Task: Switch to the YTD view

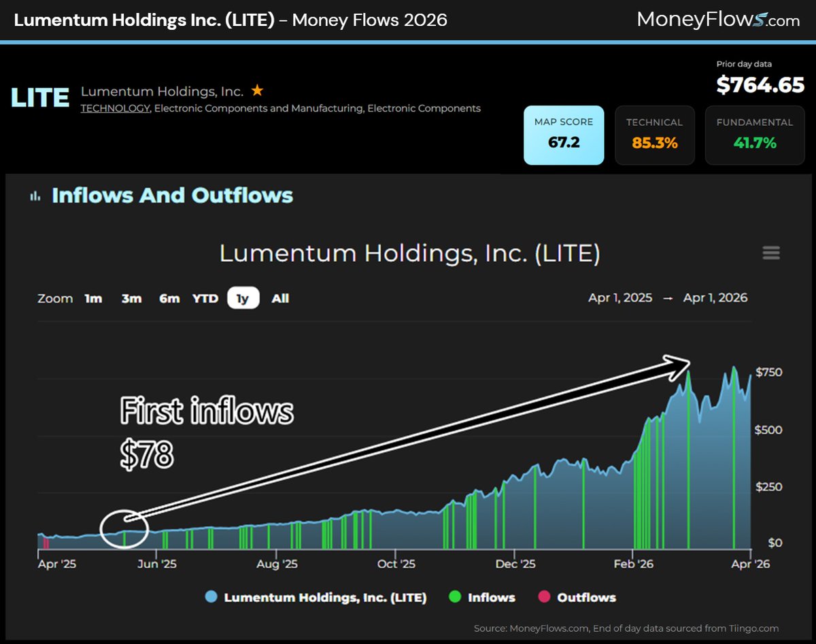Action: point(205,298)
